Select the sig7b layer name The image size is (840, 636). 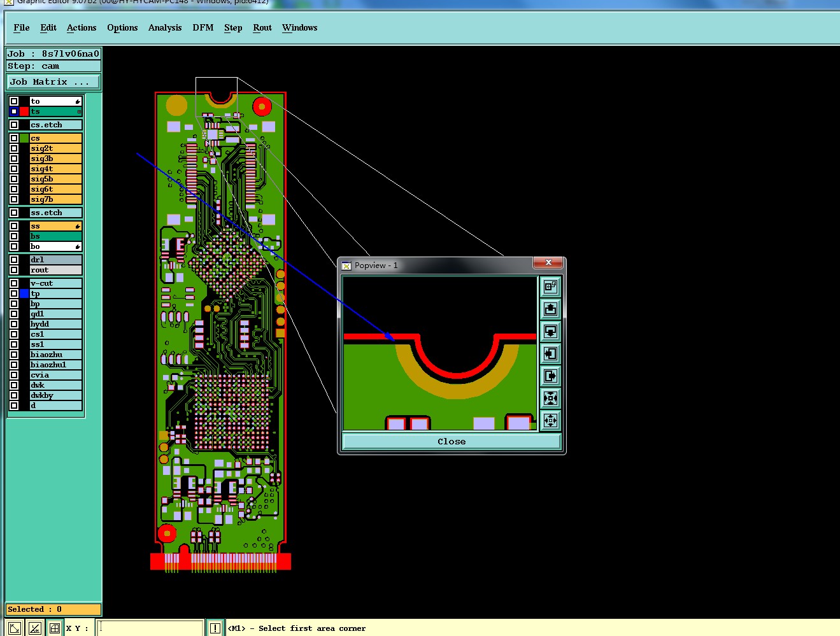tap(56, 199)
